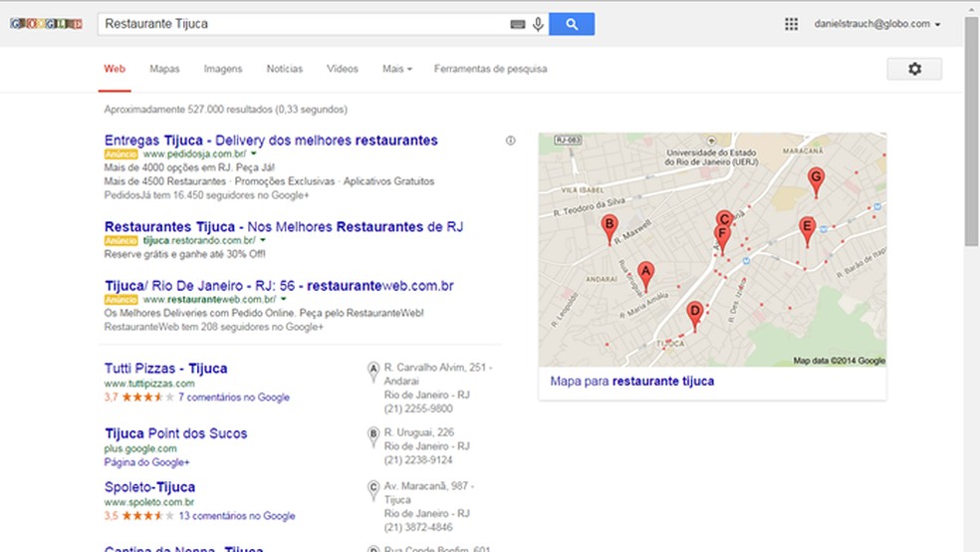Click the ad info circle icon
980x552 pixels.
511,140
